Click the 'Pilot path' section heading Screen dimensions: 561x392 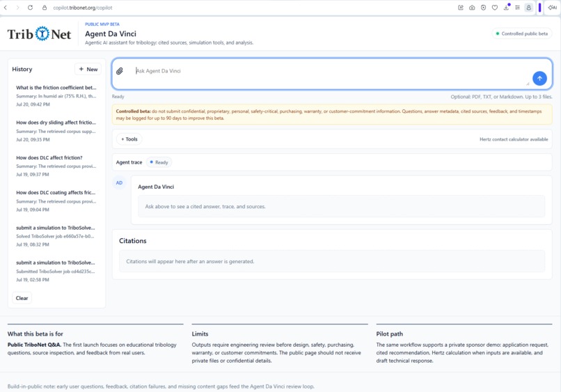point(389,334)
